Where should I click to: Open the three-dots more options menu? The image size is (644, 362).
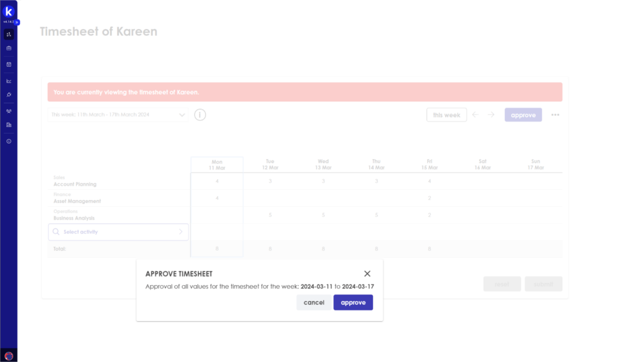click(x=555, y=115)
